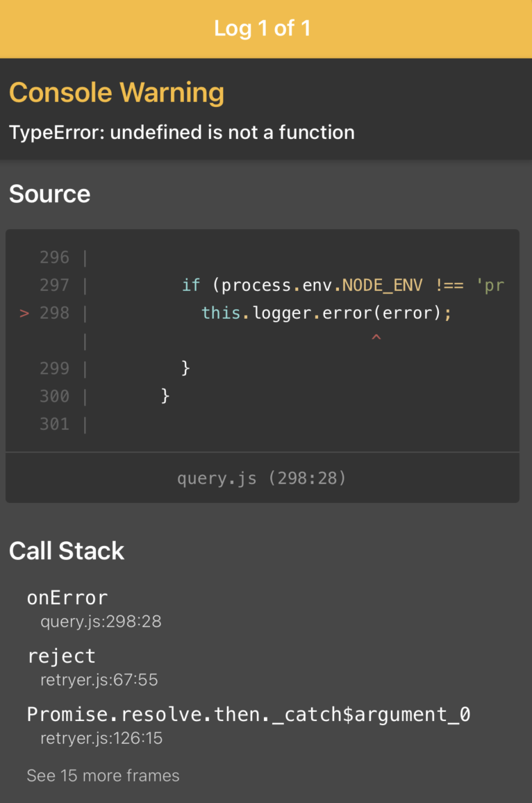Select the onError stack frame
Viewport: 532px width, 803px height.
[67, 597]
